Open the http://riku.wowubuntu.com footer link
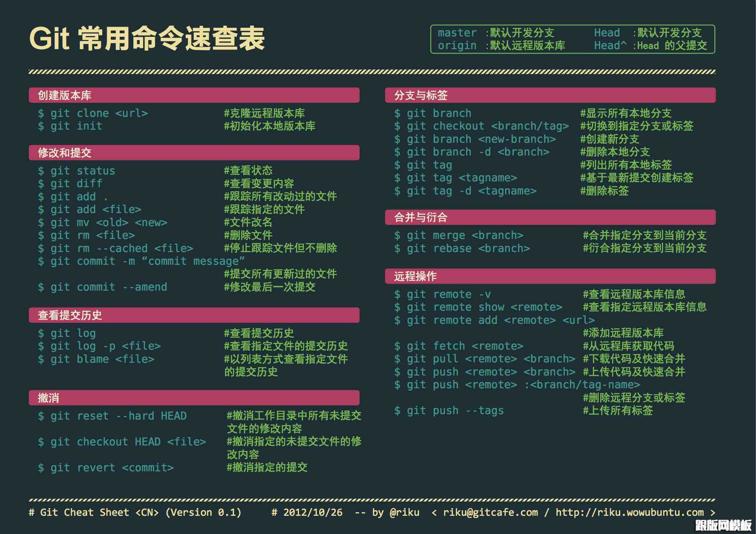This screenshot has height=534, width=756. [x=630, y=513]
